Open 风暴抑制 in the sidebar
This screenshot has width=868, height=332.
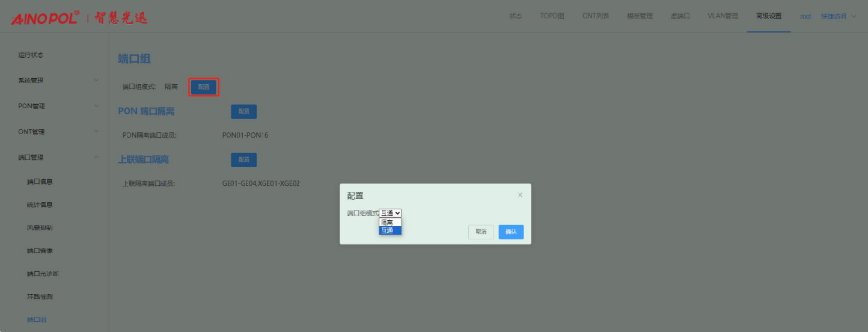(40, 228)
